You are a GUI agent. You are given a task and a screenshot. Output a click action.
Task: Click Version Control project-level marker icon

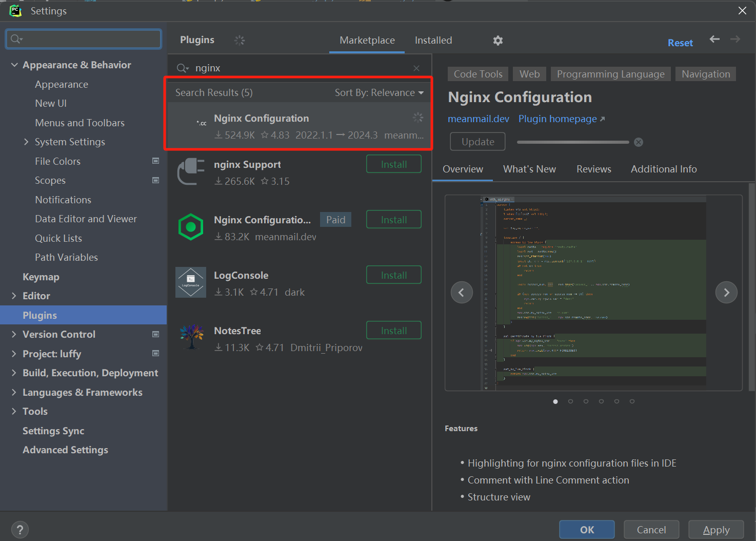(x=156, y=334)
